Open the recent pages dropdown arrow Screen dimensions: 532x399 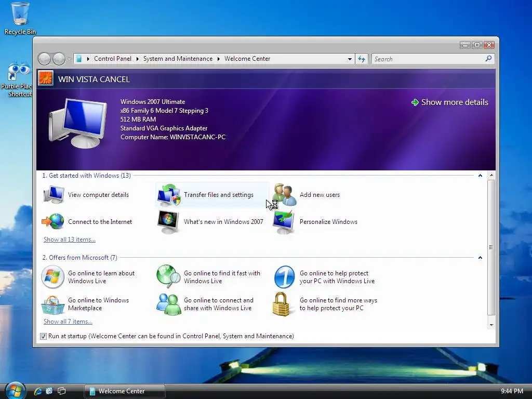(69, 59)
